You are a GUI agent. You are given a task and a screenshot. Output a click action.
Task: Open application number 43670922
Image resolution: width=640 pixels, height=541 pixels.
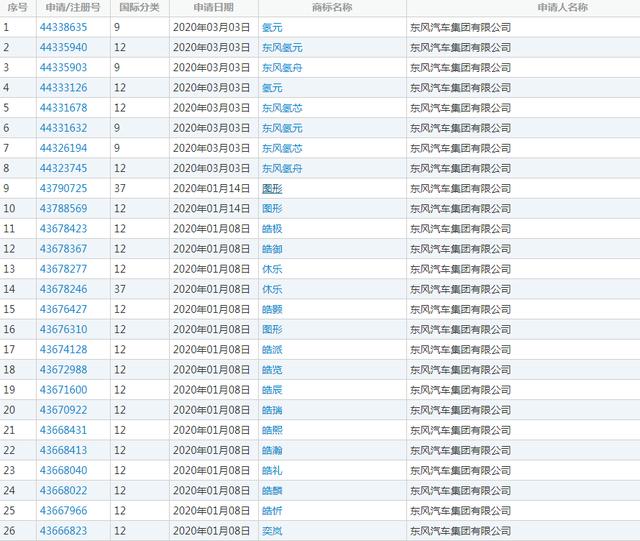coord(63,410)
